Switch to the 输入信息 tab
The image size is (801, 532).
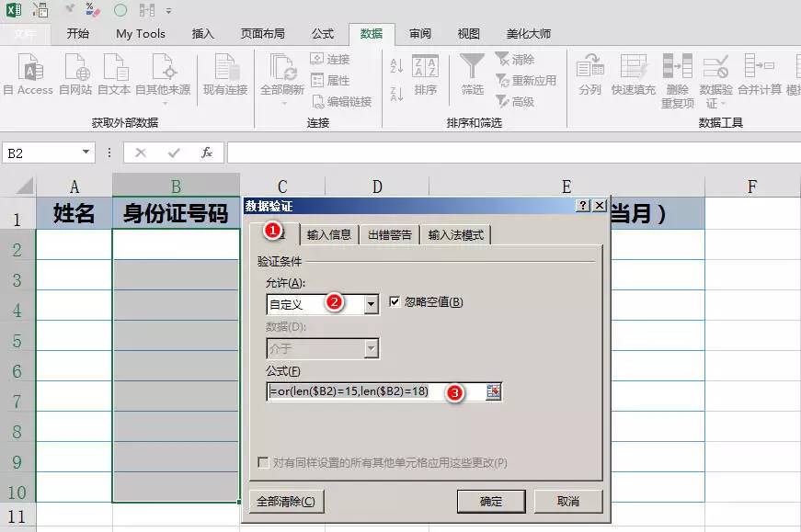point(328,234)
